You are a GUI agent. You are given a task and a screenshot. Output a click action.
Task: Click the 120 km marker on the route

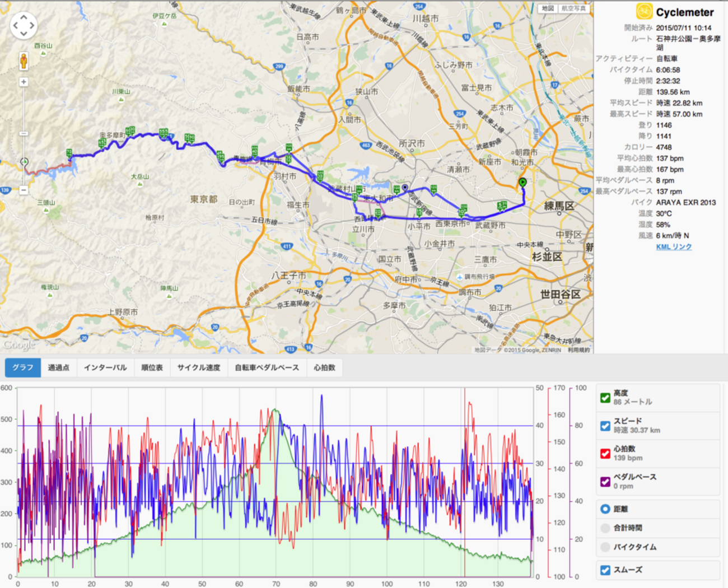[396, 189]
